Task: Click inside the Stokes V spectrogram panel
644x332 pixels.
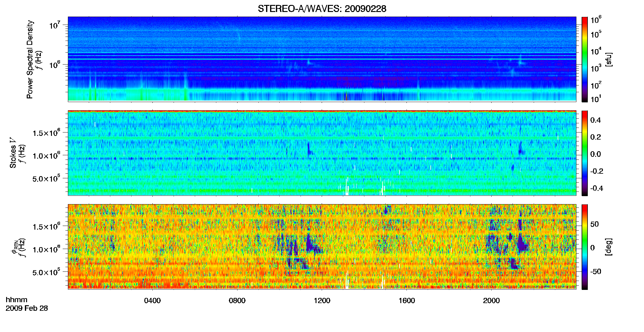Action: click(x=322, y=153)
